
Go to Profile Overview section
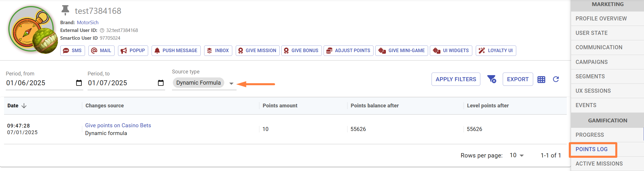pos(601,18)
